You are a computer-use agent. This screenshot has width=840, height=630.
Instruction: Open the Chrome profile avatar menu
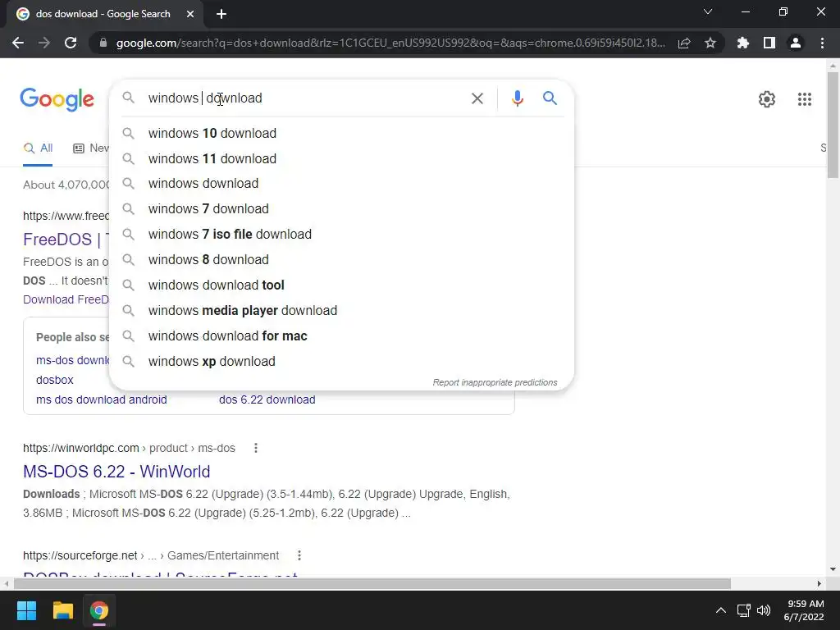coord(796,43)
